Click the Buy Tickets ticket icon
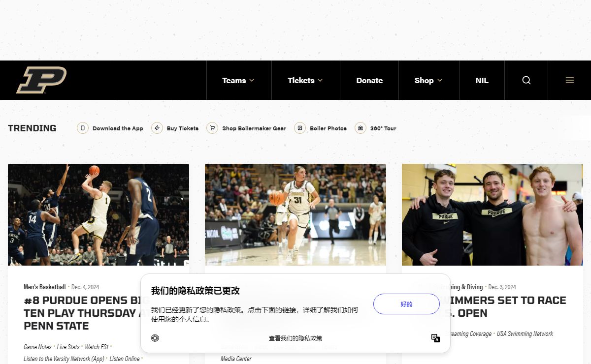This screenshot has width=591, height=364. click(157, 128)
